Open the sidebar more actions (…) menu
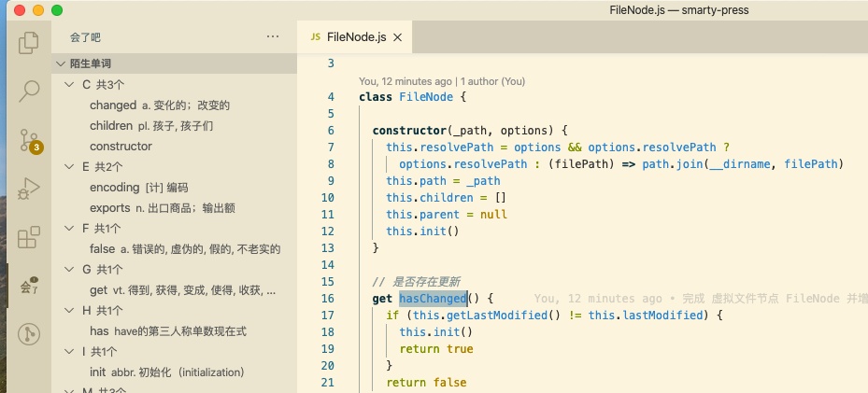The width and height of the screenshot is (868, 393). [272, 36]
